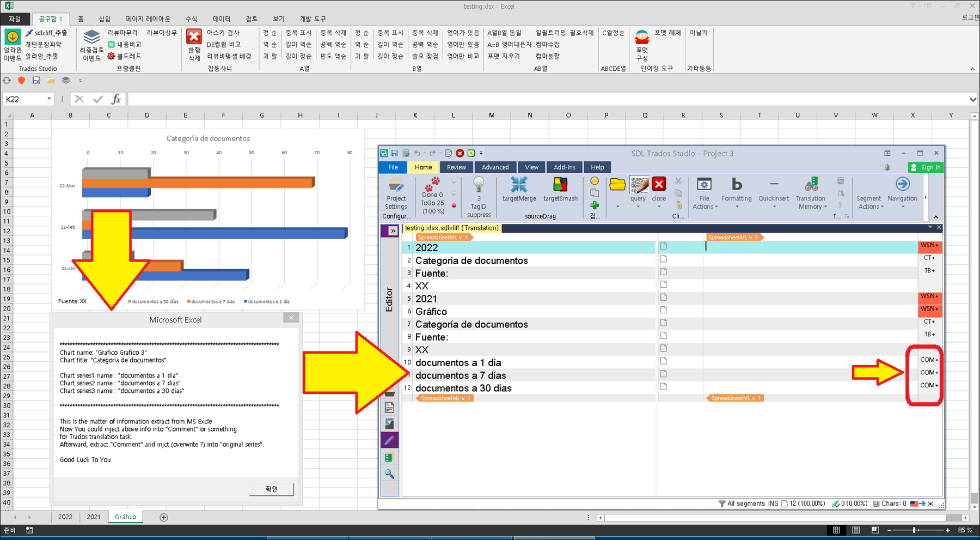This screenshot has height=540, width=980.
Task: Open the Trados File menu
Action: coord(393,167)
